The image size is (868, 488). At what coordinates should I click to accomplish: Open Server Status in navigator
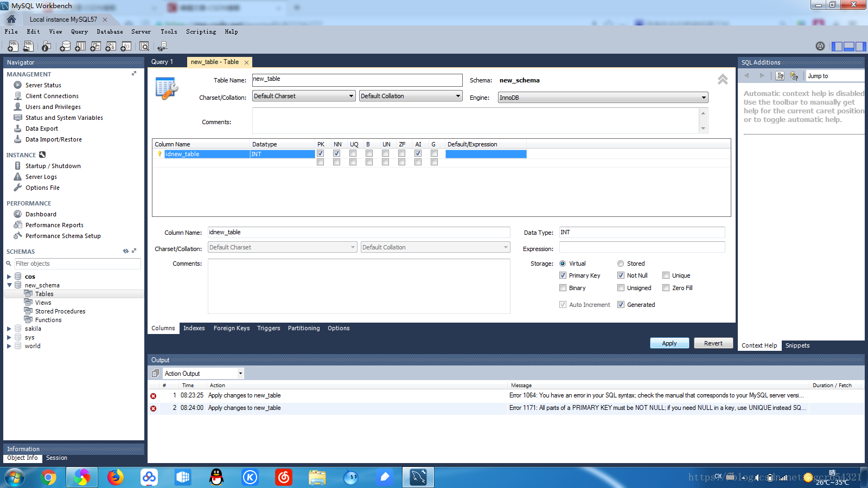(43, 85)
